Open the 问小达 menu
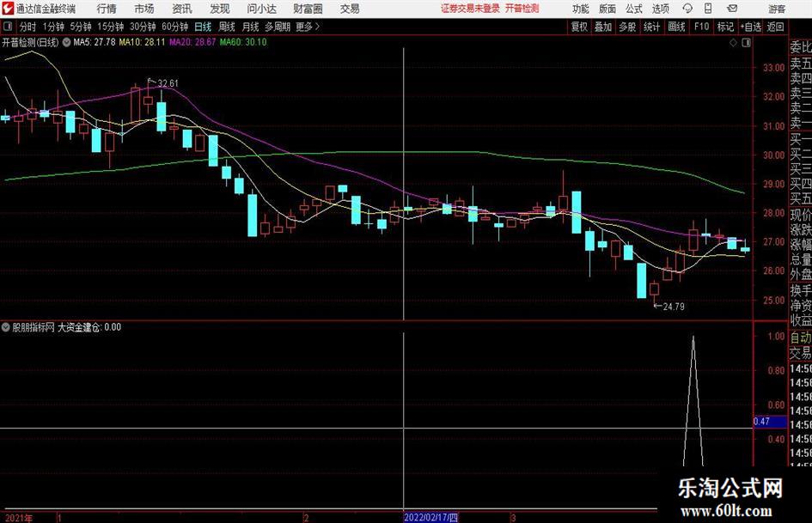Screen dimensions: 812x523 pos(261,9)
